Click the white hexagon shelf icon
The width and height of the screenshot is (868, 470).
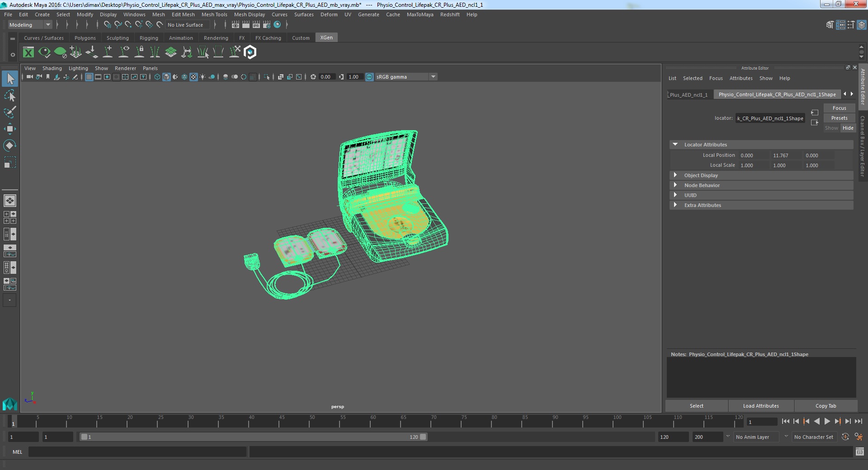(x=250, y=52)
